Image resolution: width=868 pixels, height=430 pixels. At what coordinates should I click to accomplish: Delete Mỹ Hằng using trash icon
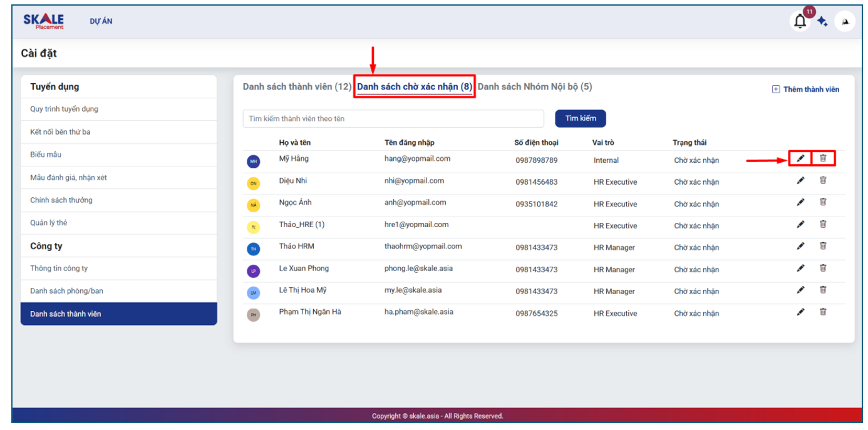pos(823,158)
